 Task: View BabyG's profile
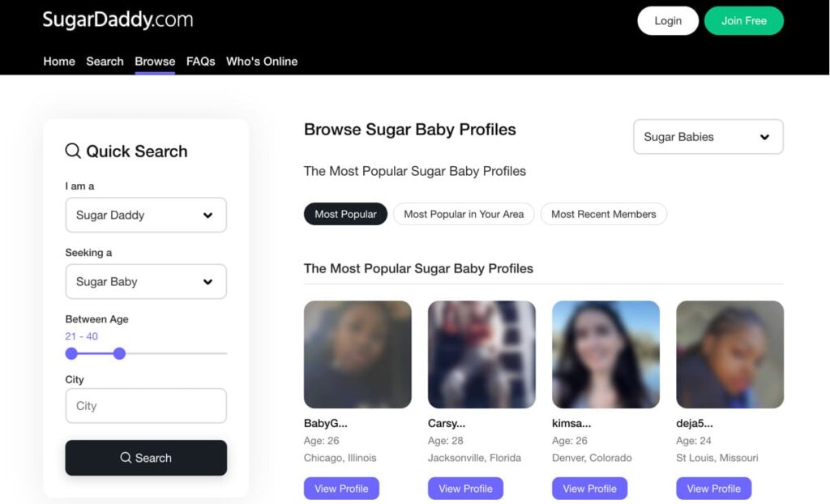pos(341,488)
